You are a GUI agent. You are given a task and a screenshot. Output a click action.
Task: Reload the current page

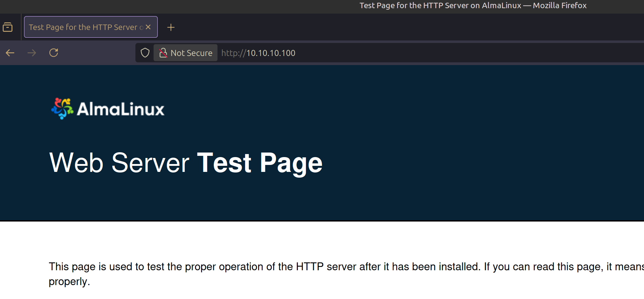54,53
